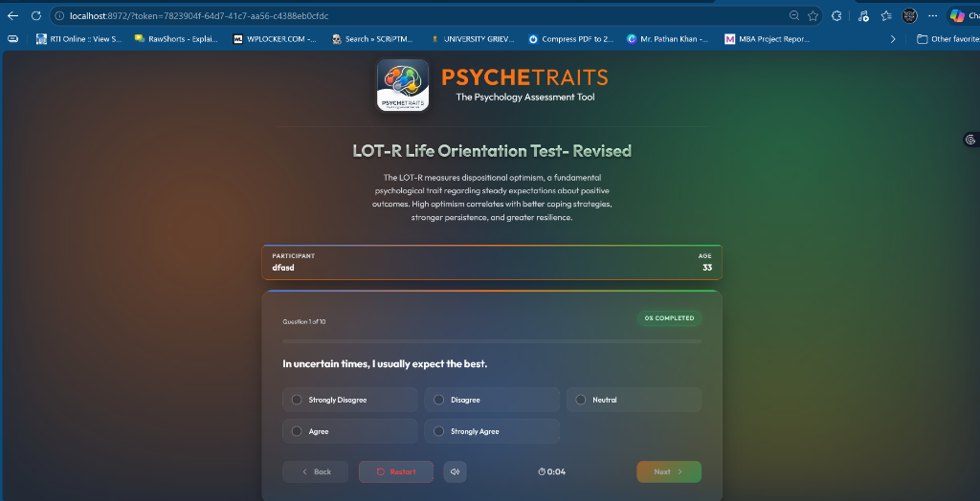The height and width of the screenshot is (501, 980).
Task: Click The Psychology Assessment Tool tagline
Action: [525, 98]
